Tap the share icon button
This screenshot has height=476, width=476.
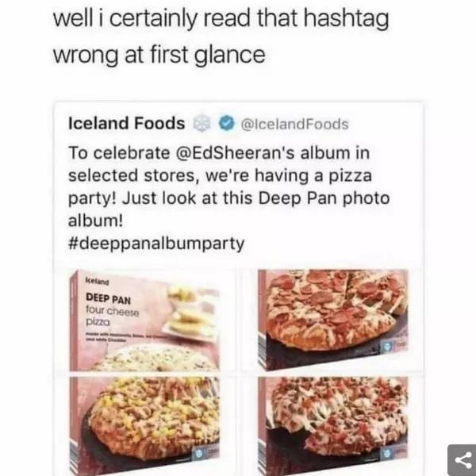pos(462,460)
